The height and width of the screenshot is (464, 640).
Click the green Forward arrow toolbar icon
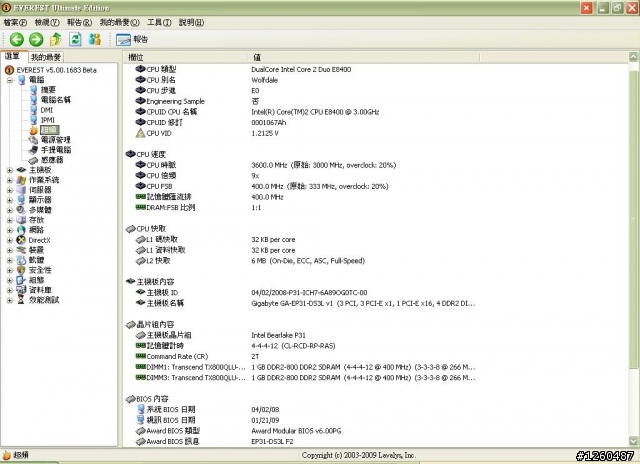pyautogui.click(x=36, y=40)
